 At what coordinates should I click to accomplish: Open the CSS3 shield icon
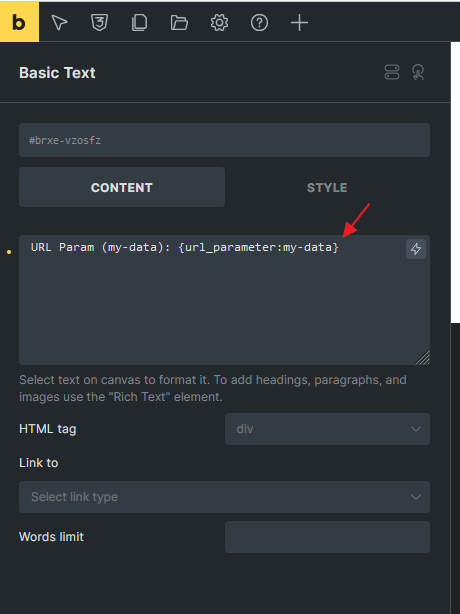point(99,22)
